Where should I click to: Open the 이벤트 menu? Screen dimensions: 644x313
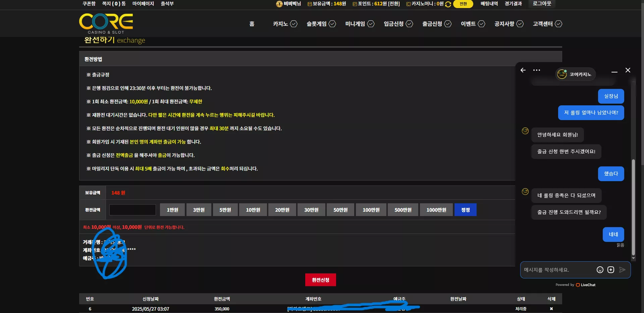(468, 24)
